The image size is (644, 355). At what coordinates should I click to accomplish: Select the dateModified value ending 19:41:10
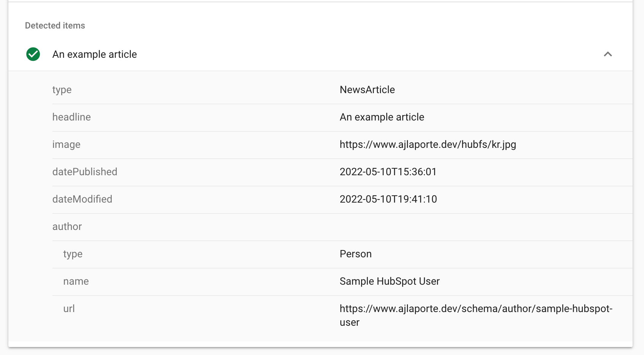click(388, 199)
